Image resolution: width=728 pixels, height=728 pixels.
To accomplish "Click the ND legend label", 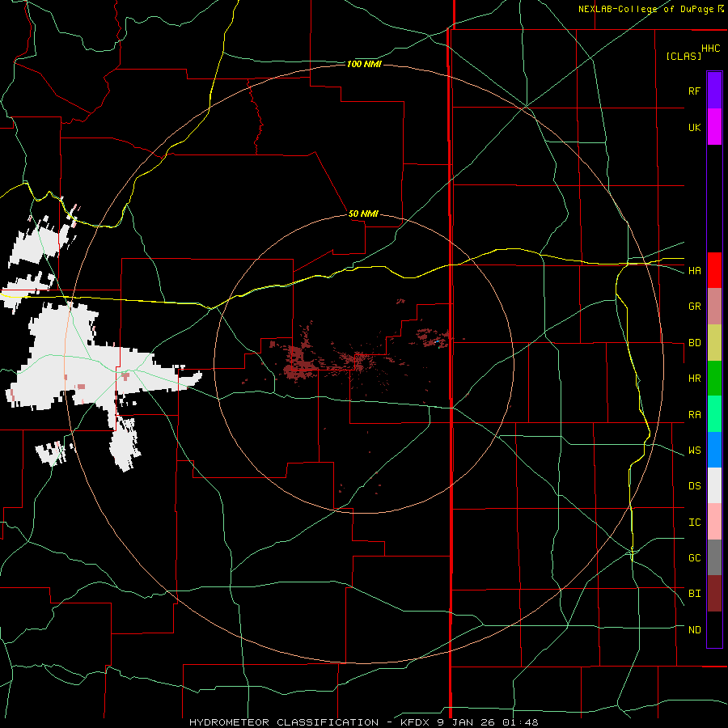I will [x=694, y=630].
